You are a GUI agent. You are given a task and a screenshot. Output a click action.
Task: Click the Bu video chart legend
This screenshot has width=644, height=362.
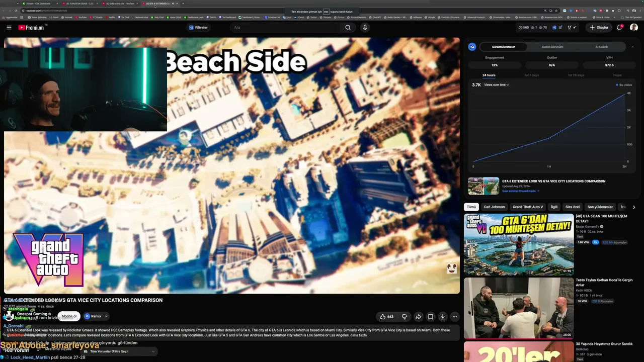click(624, 85)
